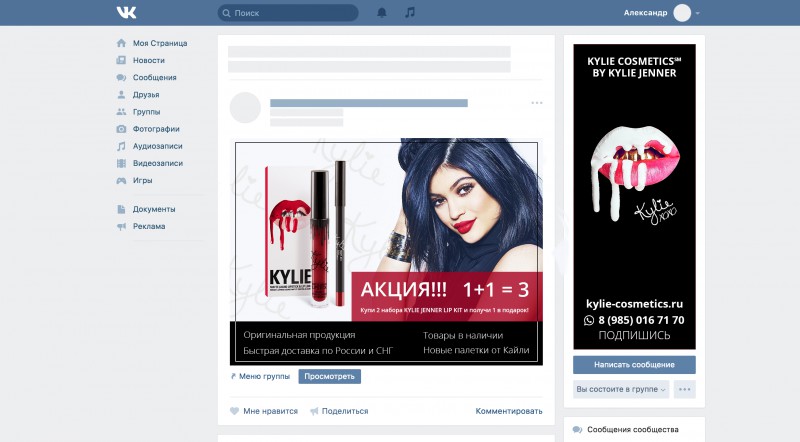Image resolution: width=800 pixels, height=442 pixels.
Task: Click Комментировать link
Action: pyautogui.click(x=509, y=411)
